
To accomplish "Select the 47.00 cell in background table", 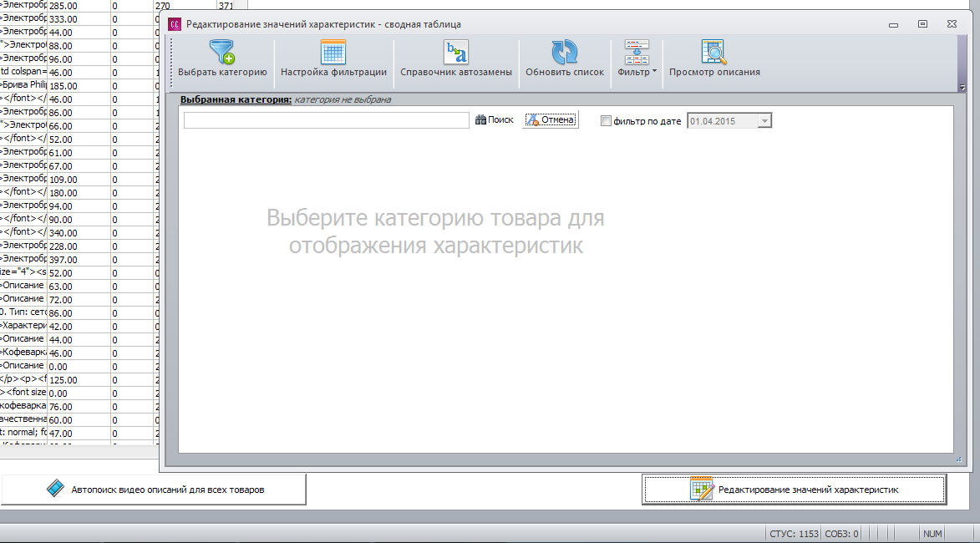I will pos(79,433).
